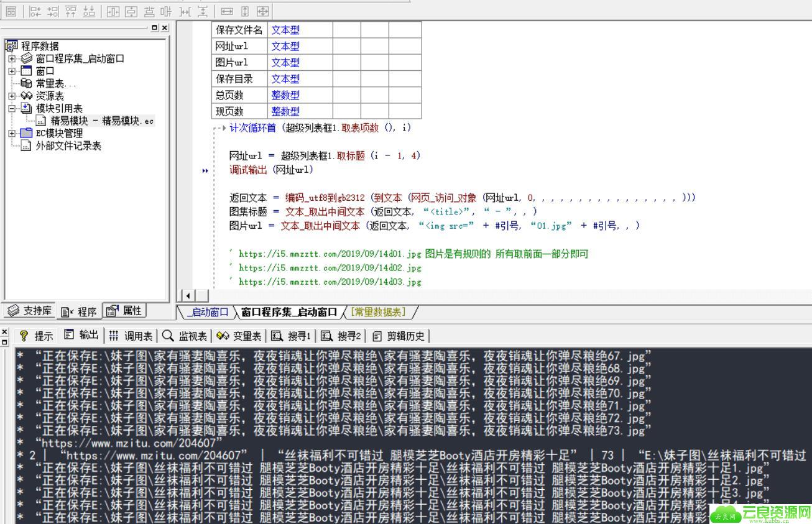812x524 pixels.
Task: Select the 外部文件记录表 tree item
Action: pyautogui.click(x=68, y=145)
